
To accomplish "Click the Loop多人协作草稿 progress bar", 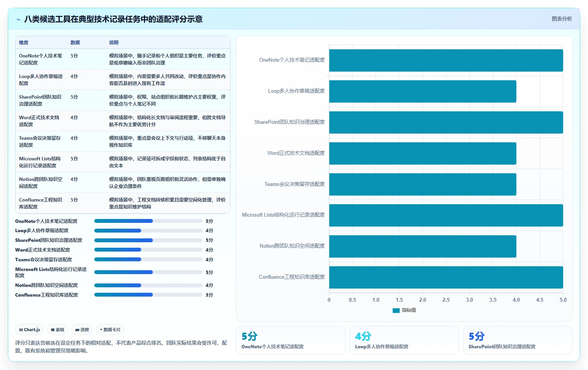I will 148,231.
